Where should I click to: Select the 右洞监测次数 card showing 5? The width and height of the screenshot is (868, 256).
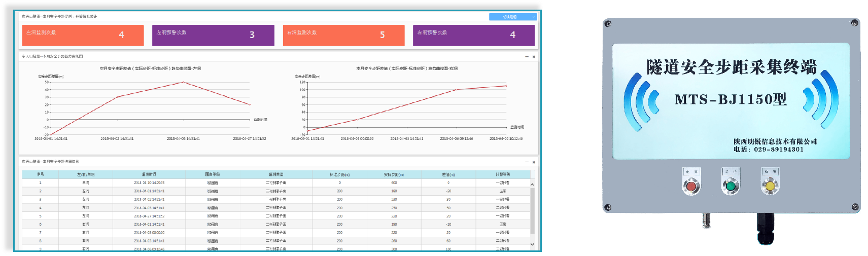[343, 35]
